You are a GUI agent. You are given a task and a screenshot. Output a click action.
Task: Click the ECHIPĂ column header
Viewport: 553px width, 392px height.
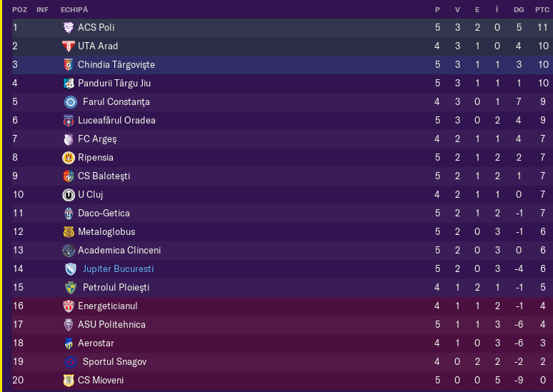74,10
